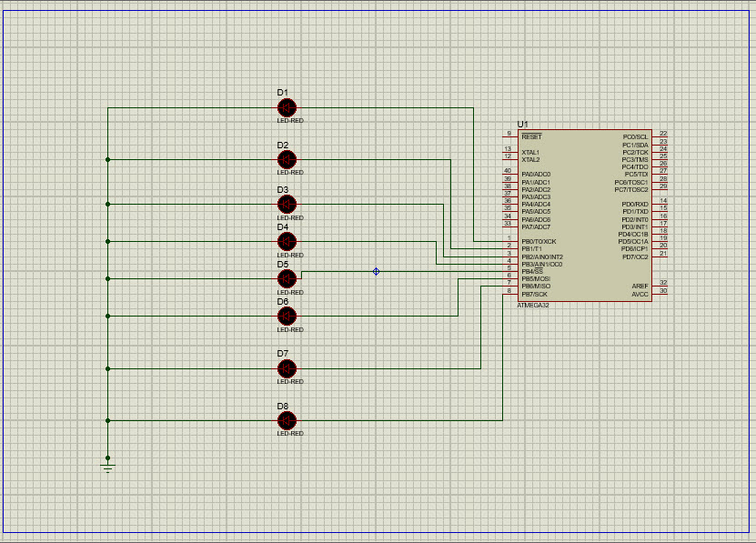Viewport: 756px width, 543px height.
Task: Click the ground terminal symbol
Action: (108, 467)
